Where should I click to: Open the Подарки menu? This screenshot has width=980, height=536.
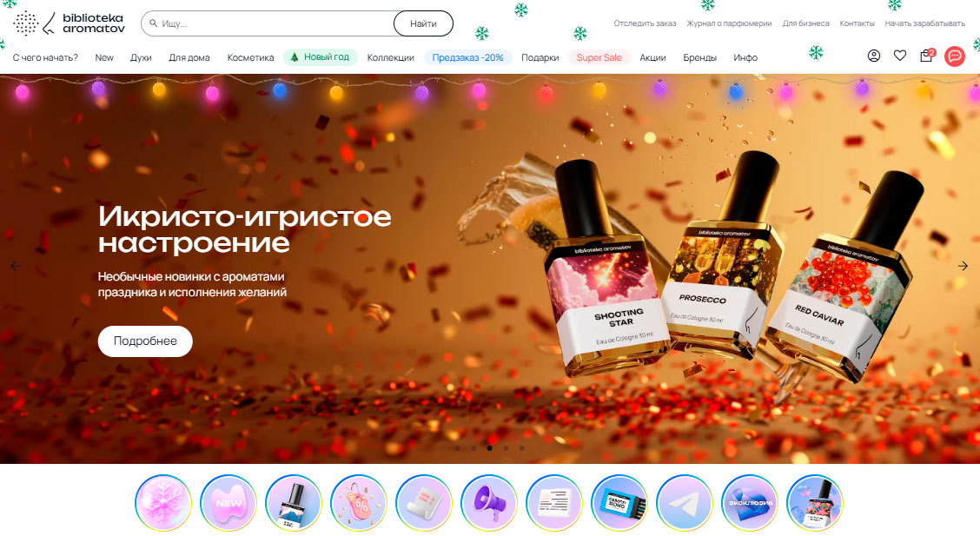coord(540,57)
